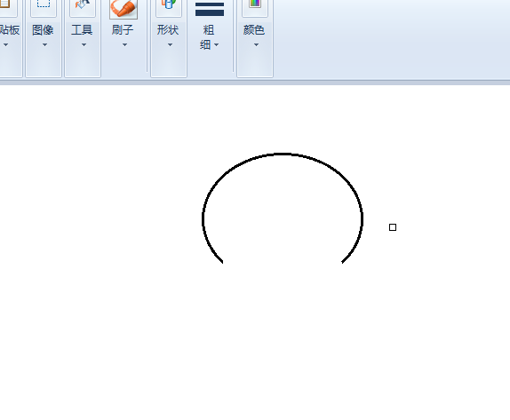510x420 pixels.
Task: Click the small square handle beside the arc
Action: click(393, 227)
